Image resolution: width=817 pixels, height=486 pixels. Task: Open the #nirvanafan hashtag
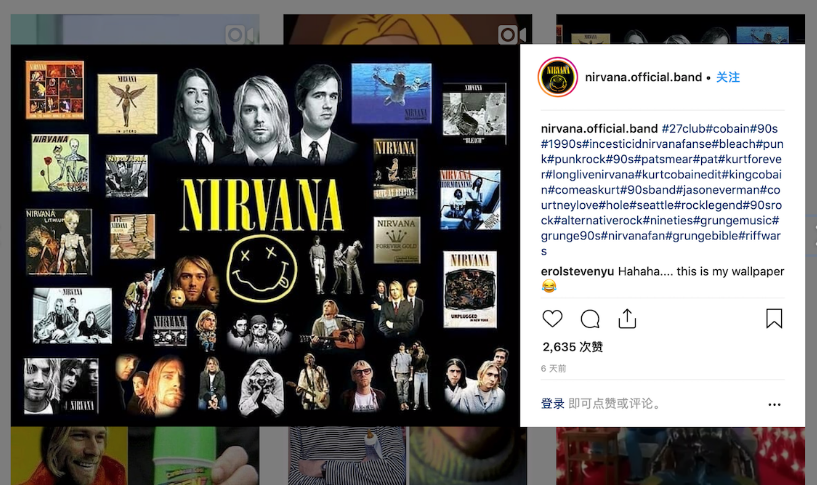click(633, 236)
